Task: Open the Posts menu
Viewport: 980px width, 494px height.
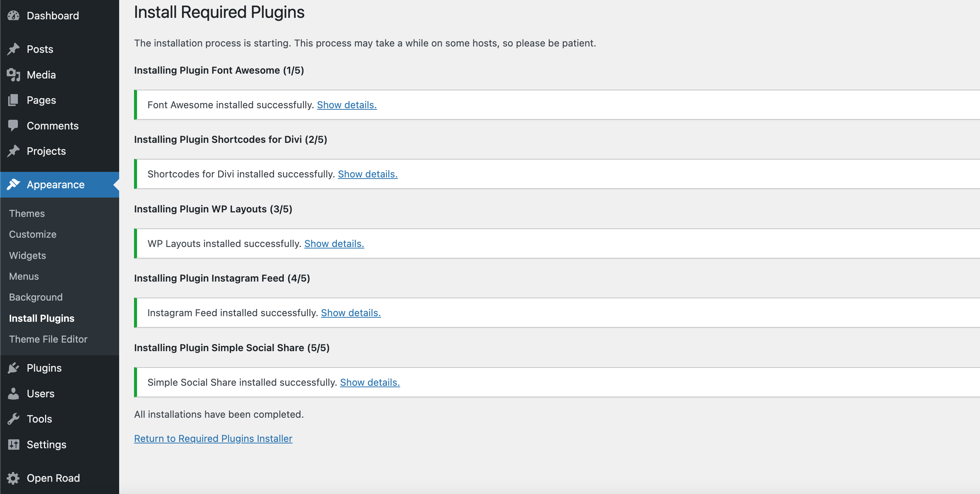Action: [60, 49]
